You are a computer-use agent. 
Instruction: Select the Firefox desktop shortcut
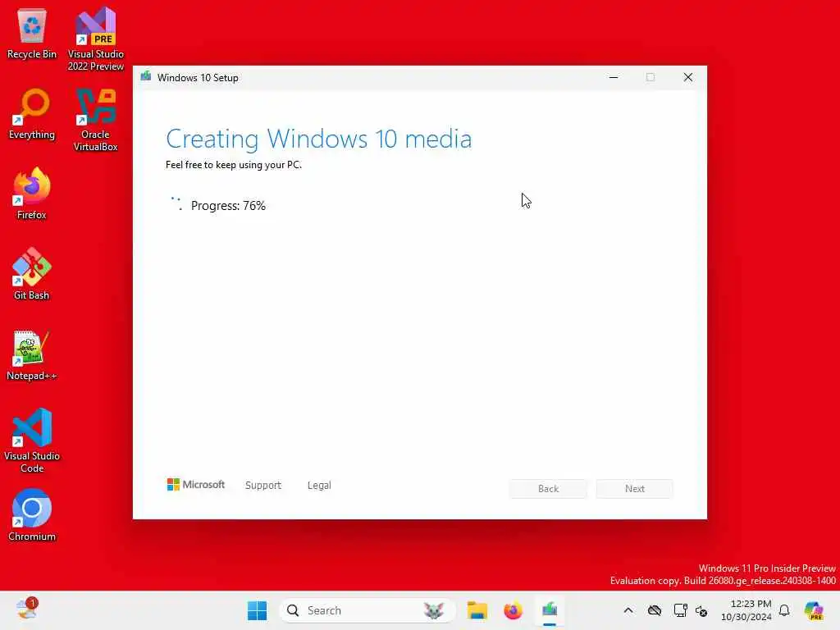[32, 194]
